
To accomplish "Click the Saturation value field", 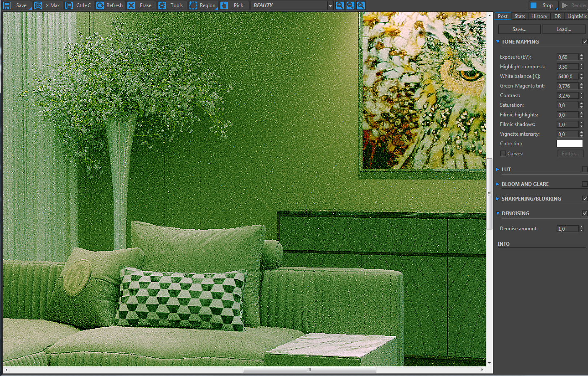I will pyautogui.click(x=567, y=105).
